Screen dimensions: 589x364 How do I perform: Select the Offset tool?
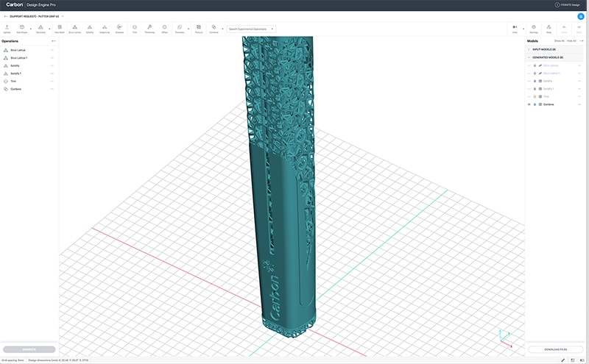click(x=164, y=29)
